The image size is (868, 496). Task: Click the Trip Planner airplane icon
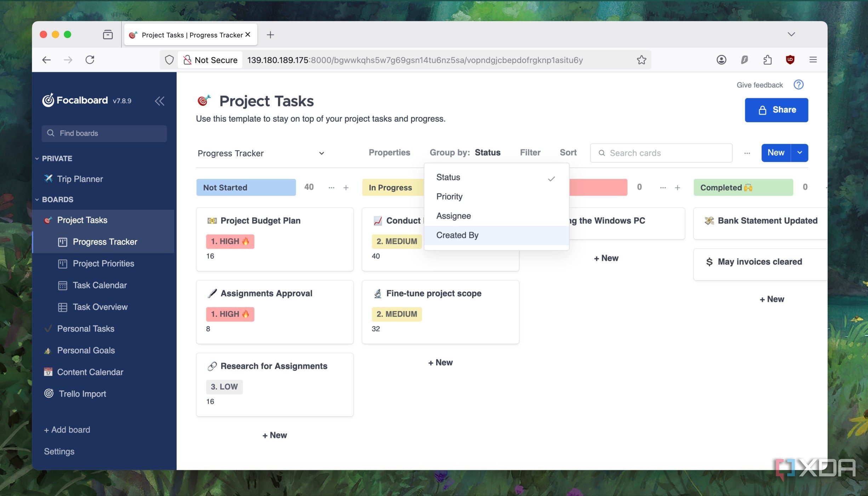[x=48, y=179]
